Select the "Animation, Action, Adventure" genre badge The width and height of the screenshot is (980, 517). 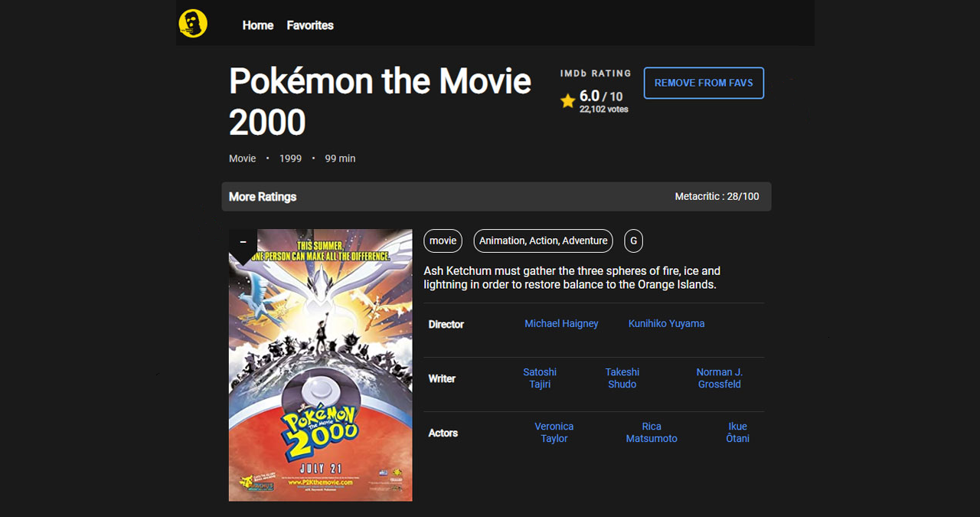(x=542, y=241)
